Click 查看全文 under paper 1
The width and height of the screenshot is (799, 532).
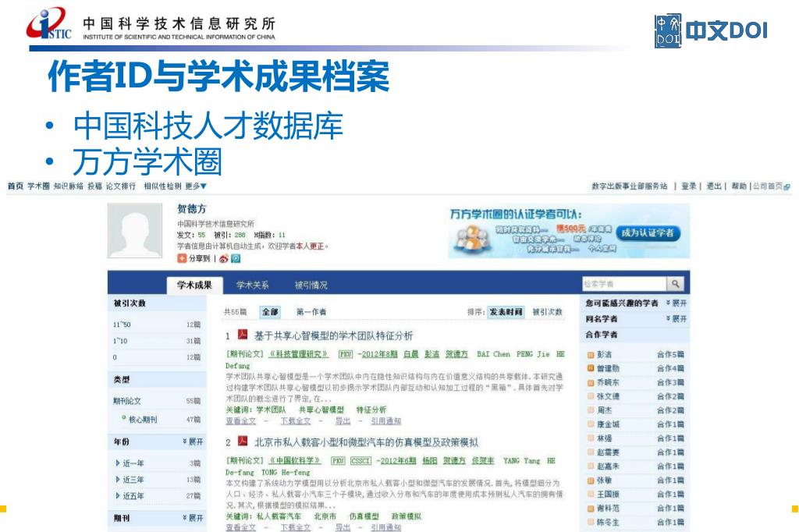coord(240,421)
